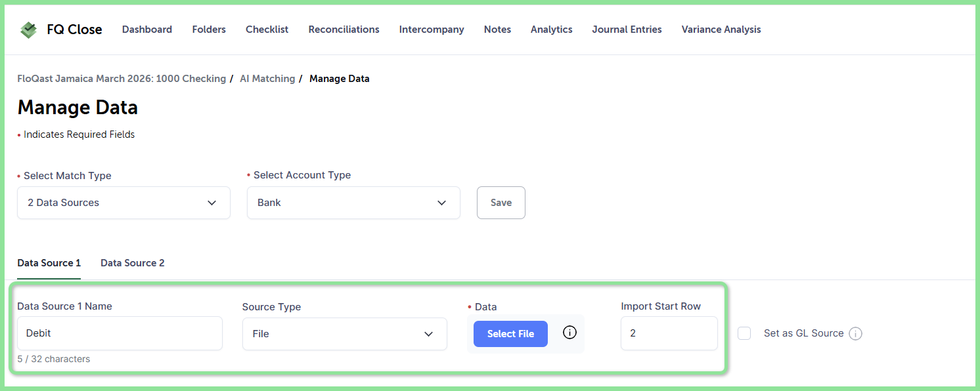Click the Select File button
Image resolution: width=980 pixels, height=391 pixels.
510,334
